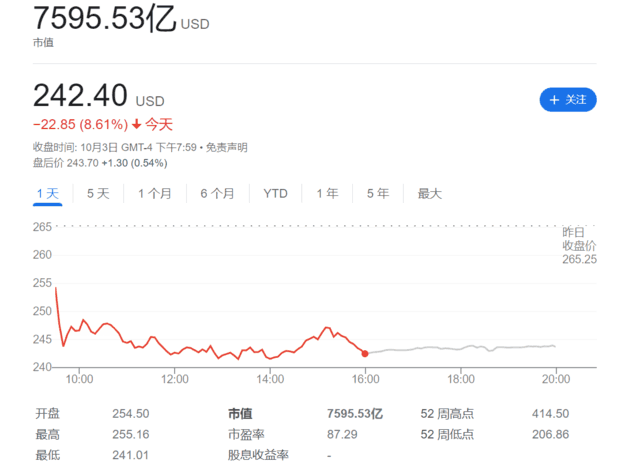Click the 昨日收盘价 265.25 label
640x469 pixels.
coord(578,245)
